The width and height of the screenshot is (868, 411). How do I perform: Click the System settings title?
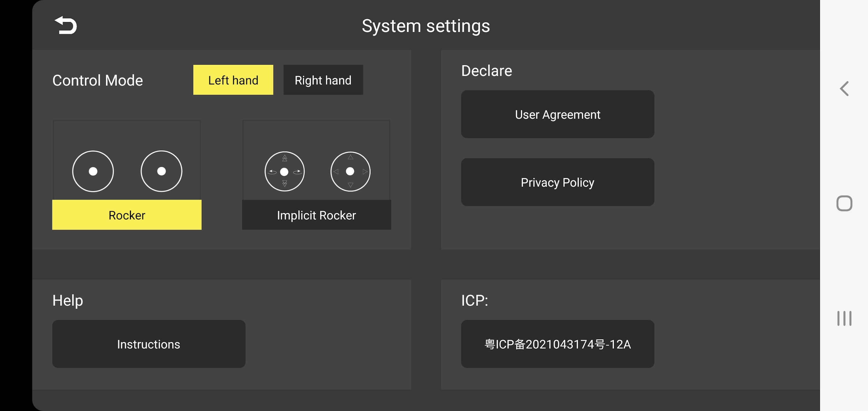[x=426, y=26]
